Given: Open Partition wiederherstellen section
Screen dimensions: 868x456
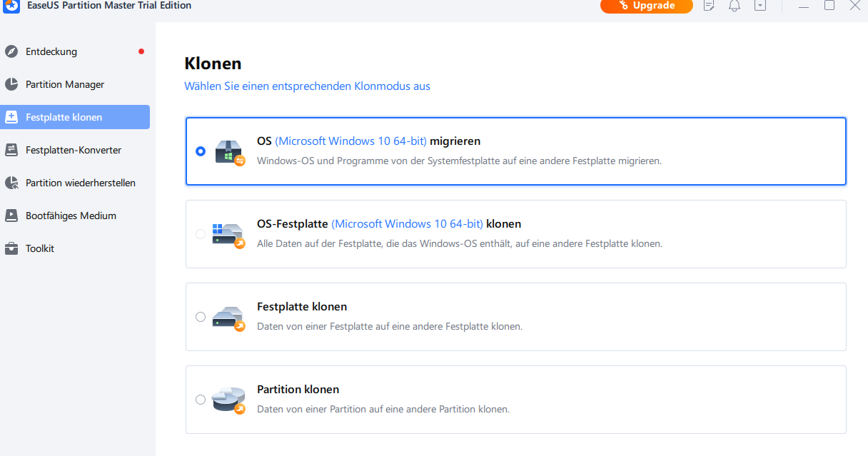Looking at the screenshot, I should [x=75, y=183].
